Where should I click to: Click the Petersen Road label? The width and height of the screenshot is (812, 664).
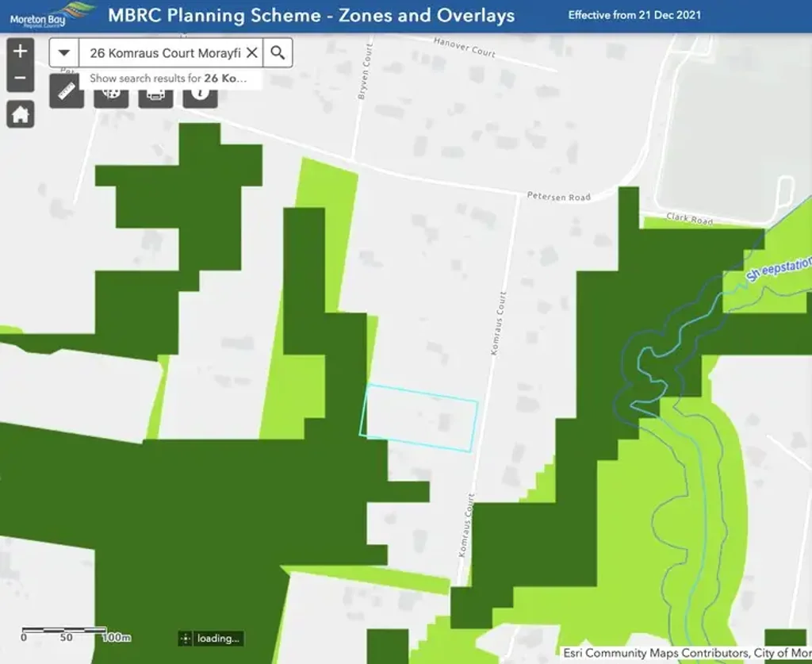point(558,197)
